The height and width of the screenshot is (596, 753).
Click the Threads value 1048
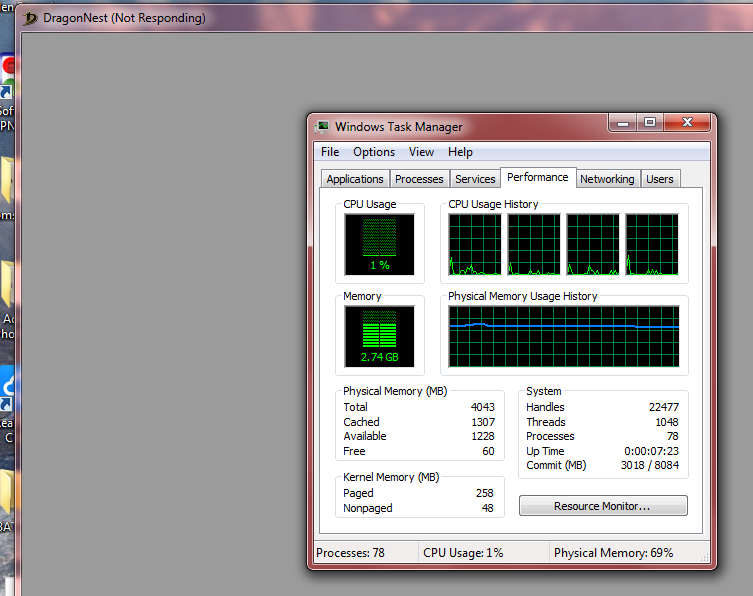click(667, 422)
